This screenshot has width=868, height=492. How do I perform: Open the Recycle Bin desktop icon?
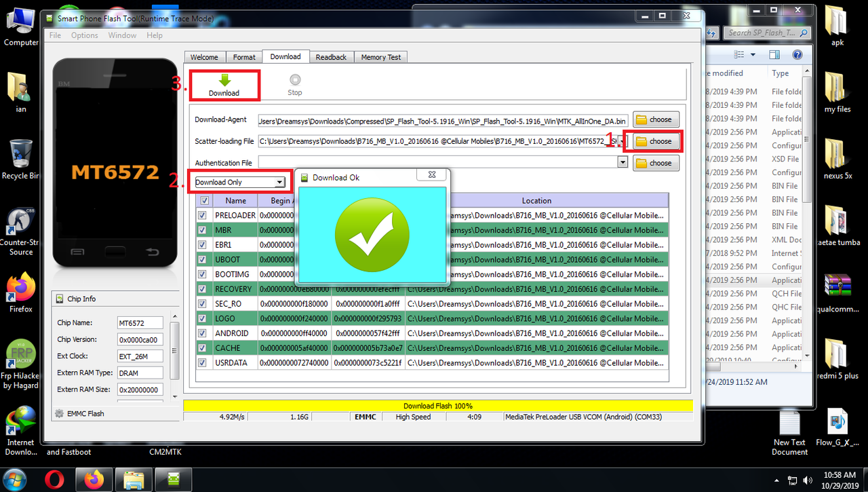click(21, 159)
